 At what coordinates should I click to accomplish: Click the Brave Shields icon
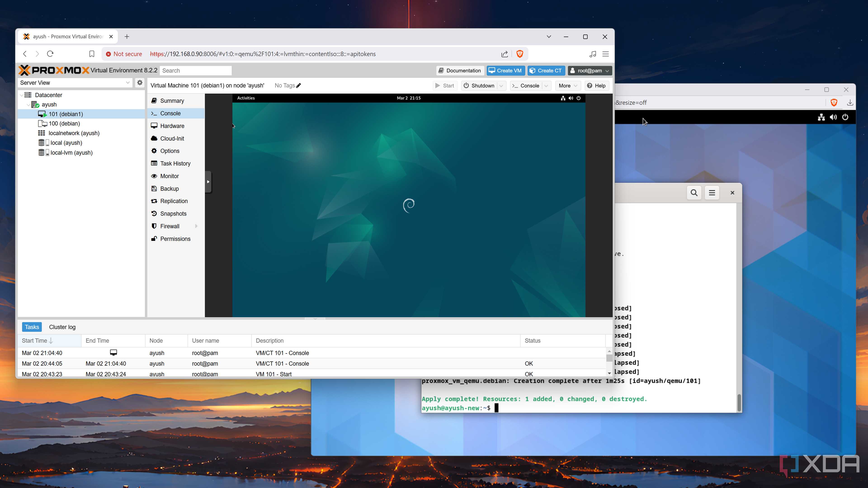tap(520, 54)
